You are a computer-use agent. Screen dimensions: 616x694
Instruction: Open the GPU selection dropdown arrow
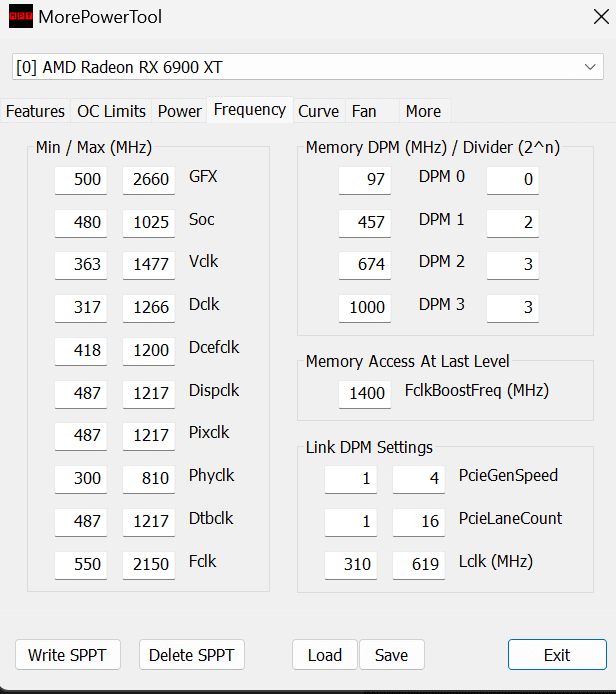[x=589, y=67]
